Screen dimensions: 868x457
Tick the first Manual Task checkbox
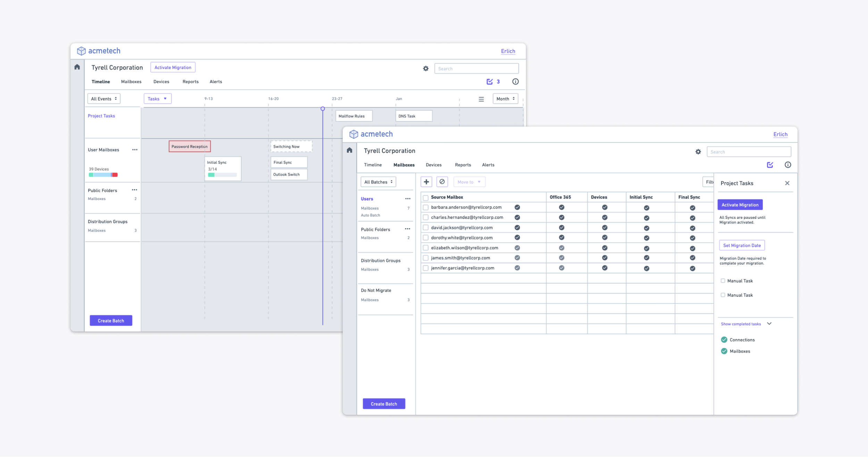pos(723,281)
